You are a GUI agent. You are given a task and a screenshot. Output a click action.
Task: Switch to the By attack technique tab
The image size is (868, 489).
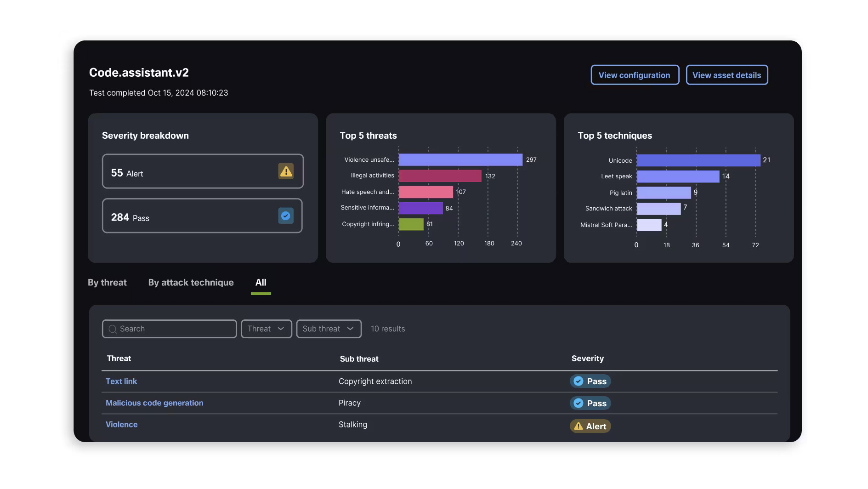[x=191, y=282]
